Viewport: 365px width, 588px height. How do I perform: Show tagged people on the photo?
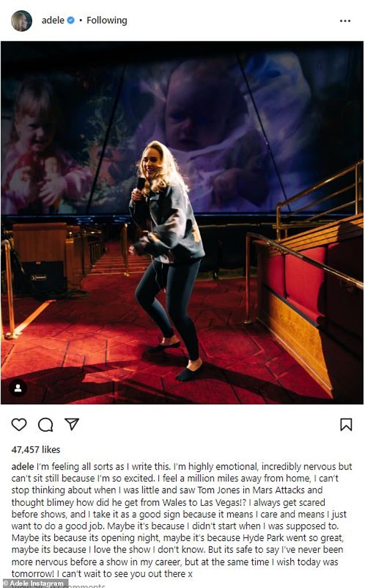(18, 387)
